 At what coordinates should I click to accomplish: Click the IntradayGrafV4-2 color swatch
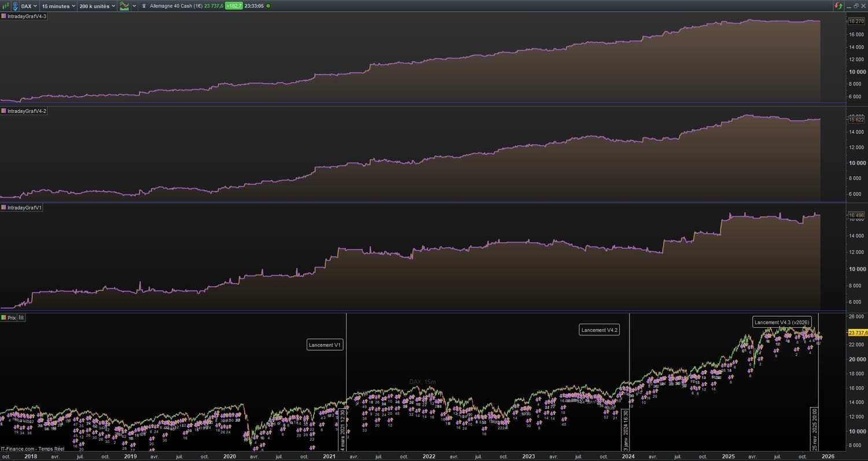(4, 111)
